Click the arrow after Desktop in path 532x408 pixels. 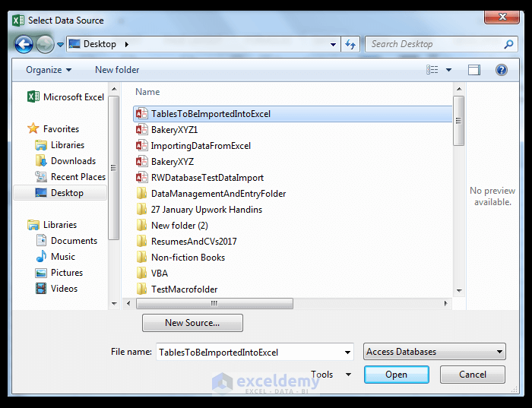(127, 44)
